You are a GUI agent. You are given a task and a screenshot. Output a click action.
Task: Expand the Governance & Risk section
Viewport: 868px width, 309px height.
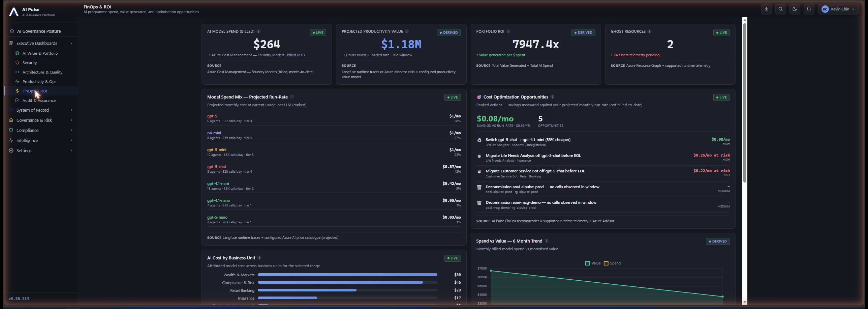point(40,120)
